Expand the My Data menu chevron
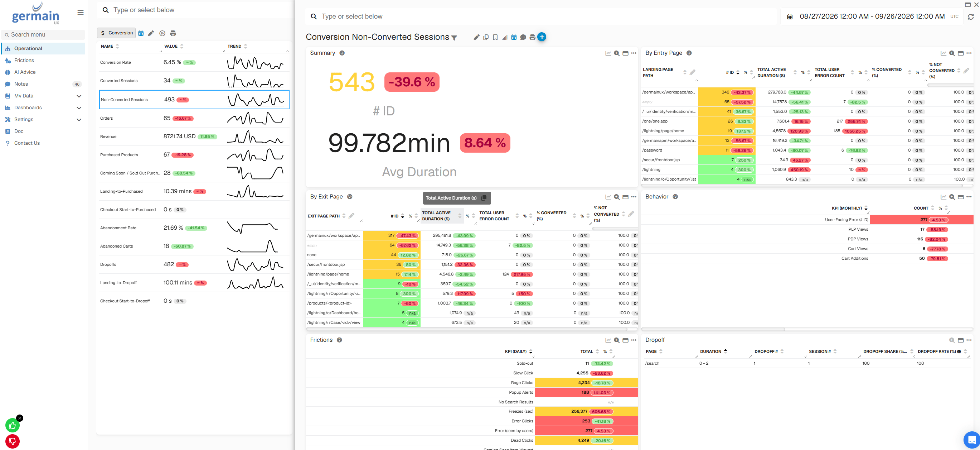980x450 pixels. (79, 96)
